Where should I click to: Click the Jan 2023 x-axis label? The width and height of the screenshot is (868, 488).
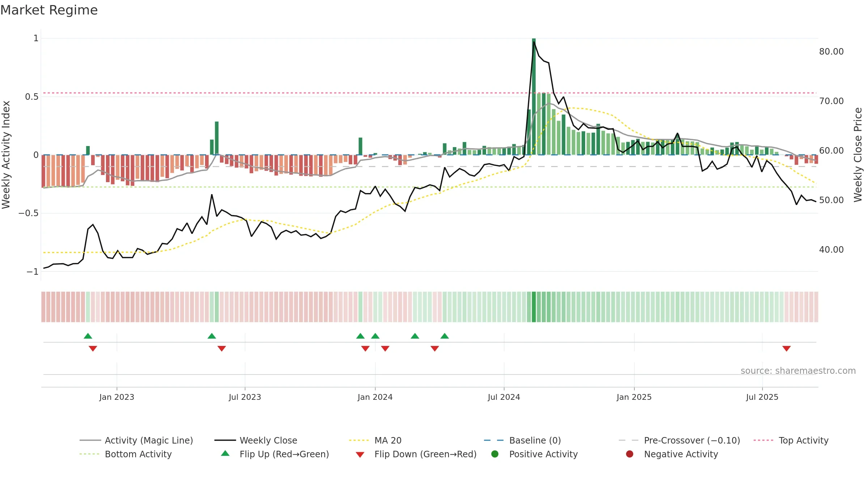pyautogui.click(x=117, y=397)
